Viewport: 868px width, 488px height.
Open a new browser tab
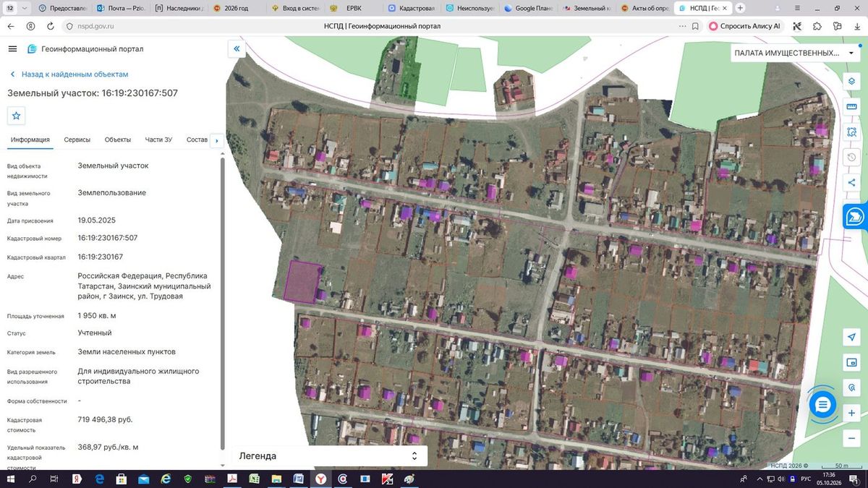[740, 8]
